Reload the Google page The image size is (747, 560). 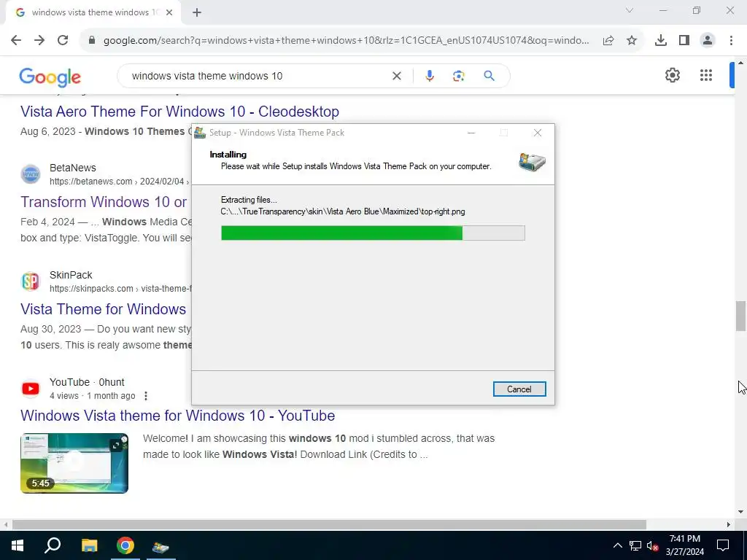(x=63, y=41)
